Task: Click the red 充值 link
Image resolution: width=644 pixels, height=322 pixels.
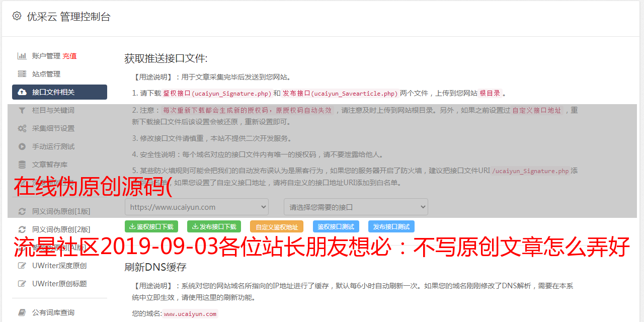Action: pos(69,56)
